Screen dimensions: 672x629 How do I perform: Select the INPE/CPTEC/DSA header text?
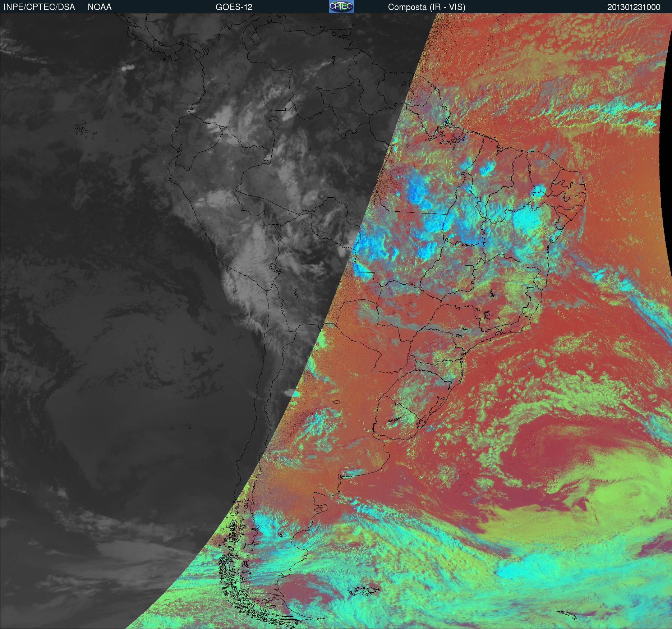coord(39,7)
